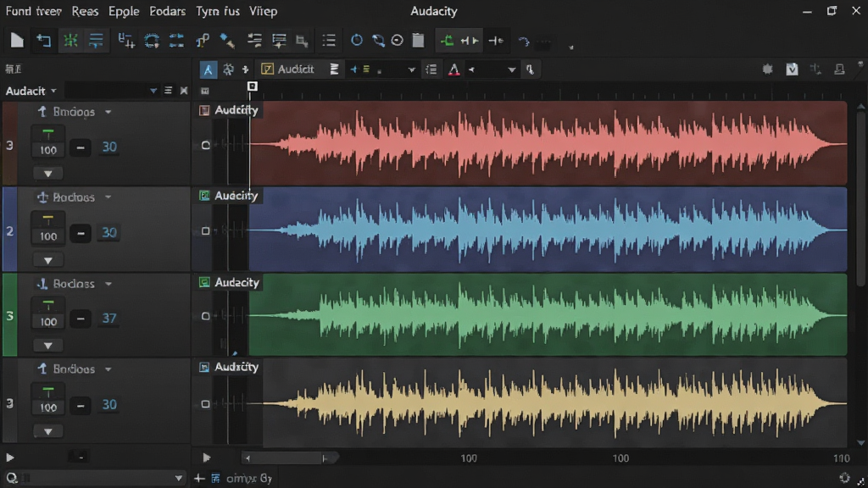Toggle the green snap grid icon
Image resolution: width=868 pixels, height=488 pixels.
click(70, 41)
